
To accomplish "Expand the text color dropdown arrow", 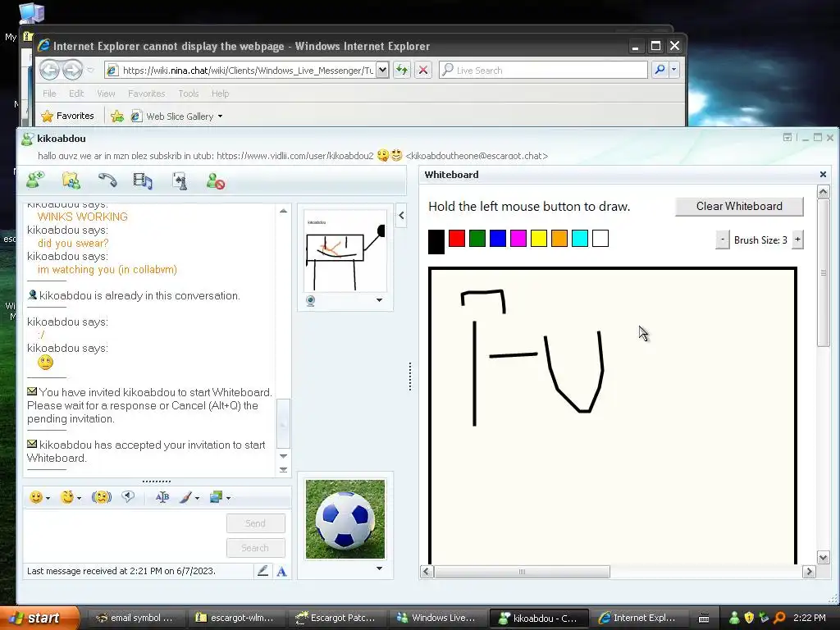I will coord(197,498).
